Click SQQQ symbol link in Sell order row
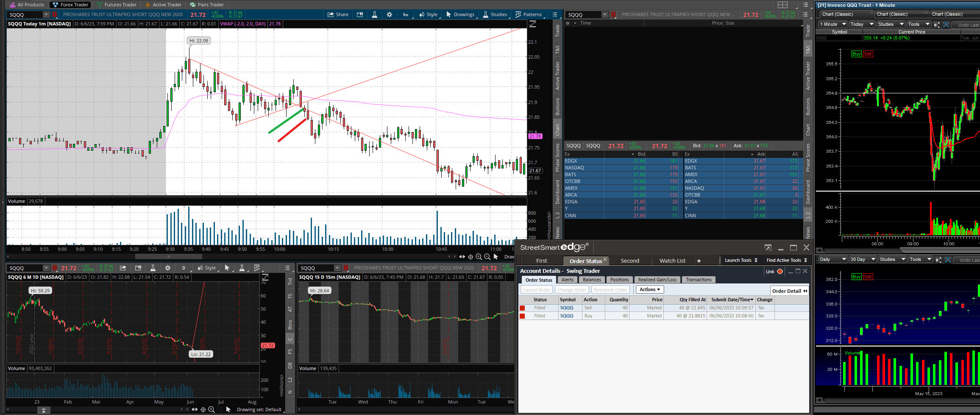This screenshot has width=980, height=415. pyautogui.click(x=566, y=308)
